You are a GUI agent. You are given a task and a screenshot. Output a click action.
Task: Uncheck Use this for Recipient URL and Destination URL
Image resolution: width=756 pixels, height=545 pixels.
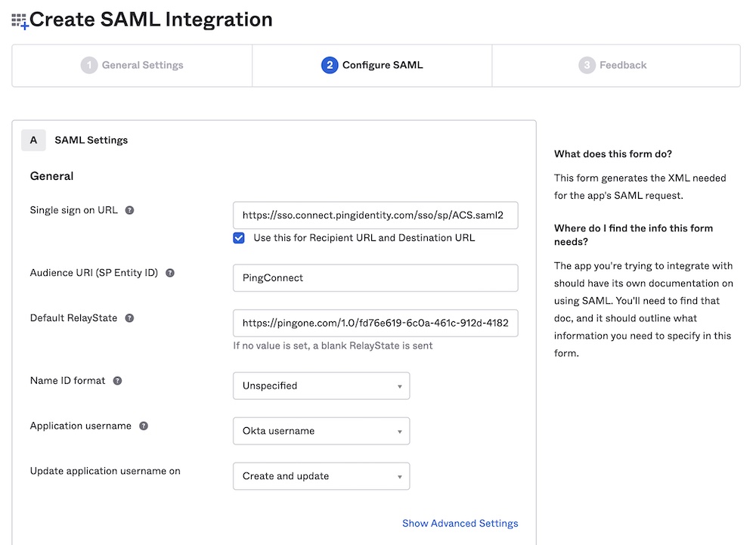coord(238,237)
